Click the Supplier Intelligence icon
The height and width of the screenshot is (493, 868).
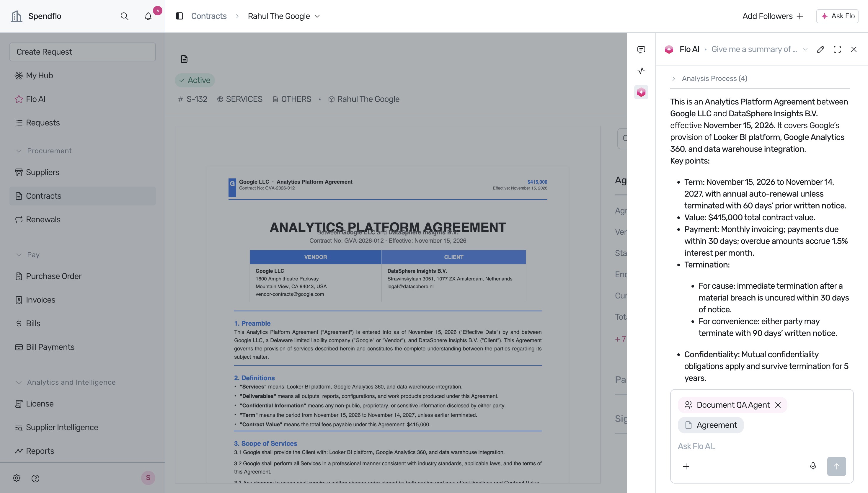click(19, 427)
